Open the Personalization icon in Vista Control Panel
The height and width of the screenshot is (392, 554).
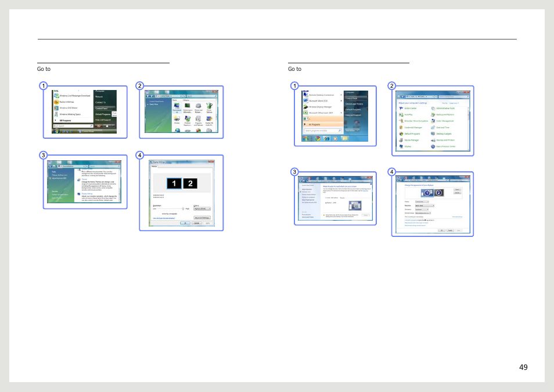[x=177, y=108]
